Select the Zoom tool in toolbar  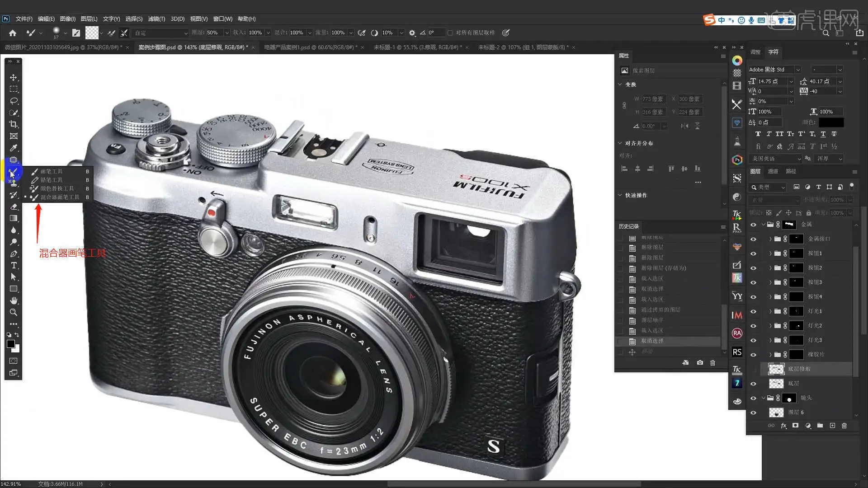14,312
